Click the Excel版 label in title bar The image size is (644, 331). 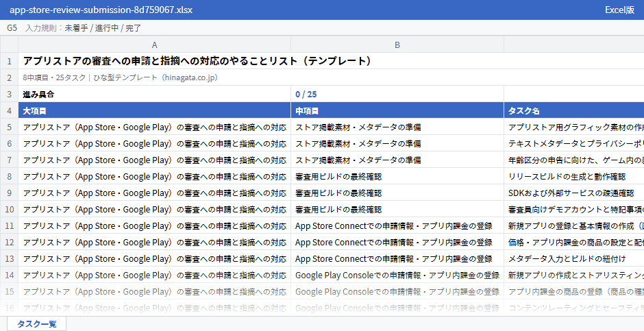tap(619, 10)
